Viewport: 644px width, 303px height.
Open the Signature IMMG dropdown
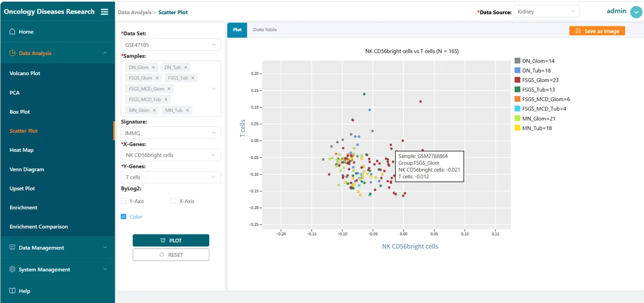(171, 133)
